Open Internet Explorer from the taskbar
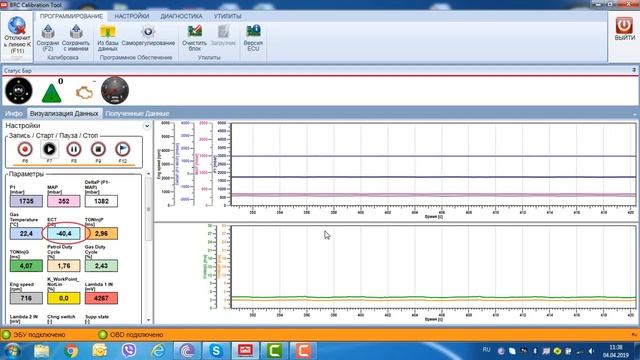This screenshot has height=360, width=640. pyautogui.click(x=158, y=351)
